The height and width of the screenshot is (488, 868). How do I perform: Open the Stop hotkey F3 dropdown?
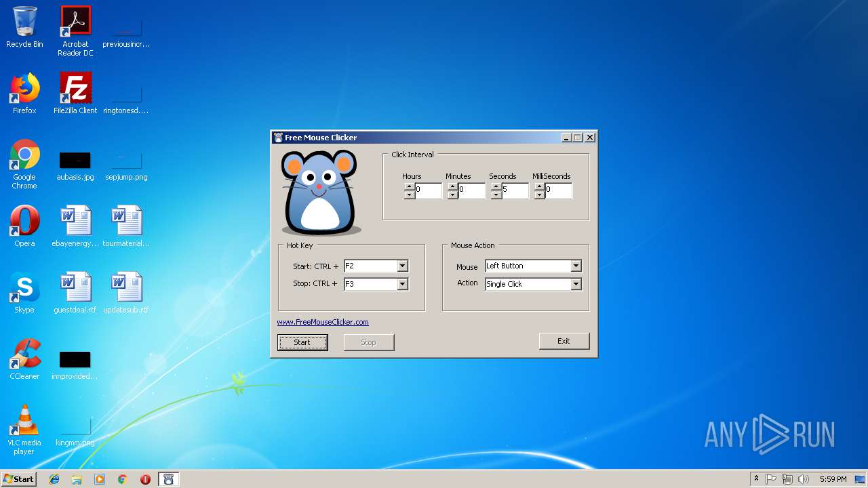(402, 285)
